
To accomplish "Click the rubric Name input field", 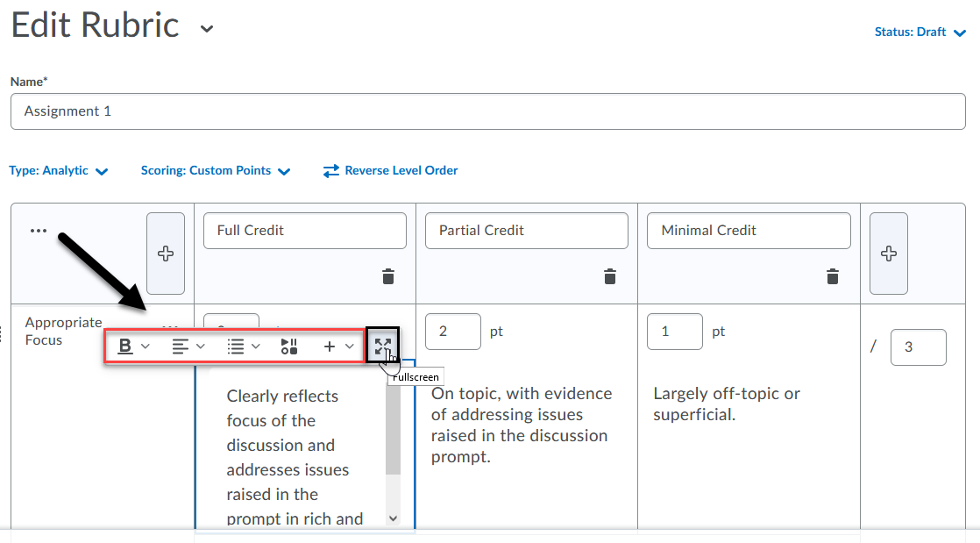I will [x=487, y=111].
